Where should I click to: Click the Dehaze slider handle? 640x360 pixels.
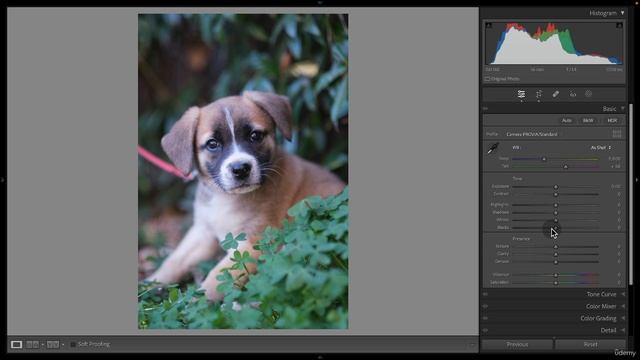click(x=556, y=262)
